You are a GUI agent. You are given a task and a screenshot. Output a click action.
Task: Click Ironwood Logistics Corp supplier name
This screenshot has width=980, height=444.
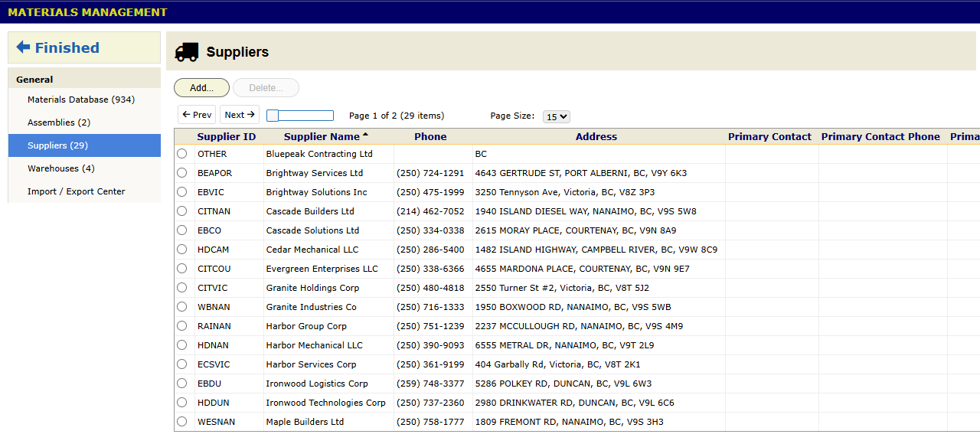317,384
